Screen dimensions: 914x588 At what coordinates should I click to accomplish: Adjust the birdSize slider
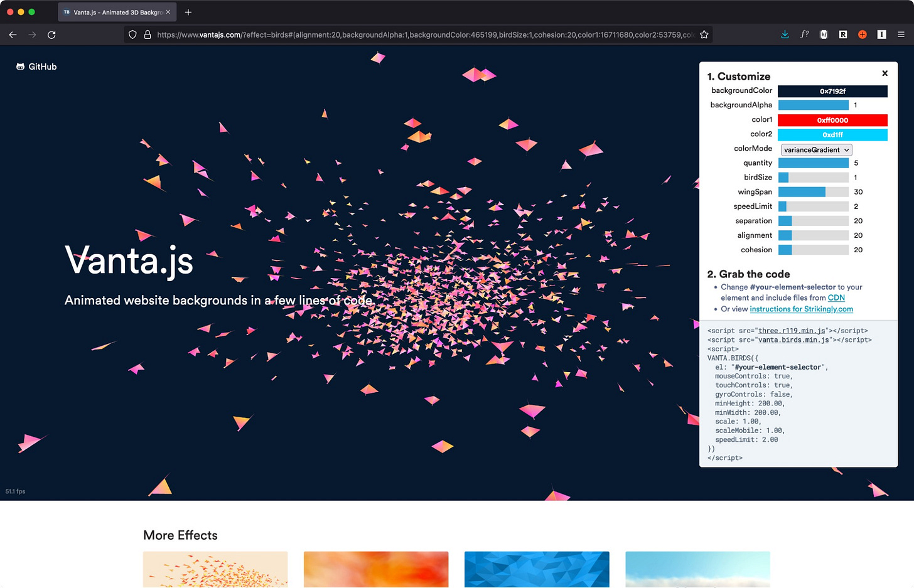pyautogui.click(x=814, y=178)
